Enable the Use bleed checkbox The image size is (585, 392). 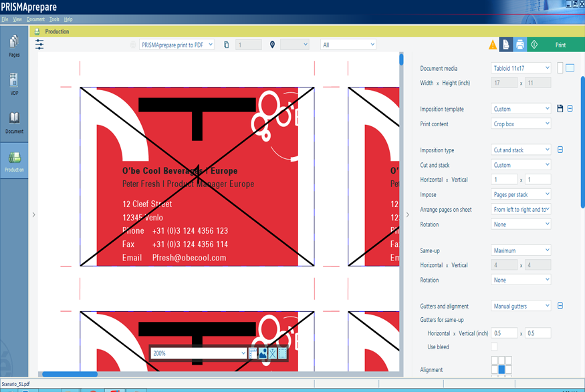[x=494, y=347]
